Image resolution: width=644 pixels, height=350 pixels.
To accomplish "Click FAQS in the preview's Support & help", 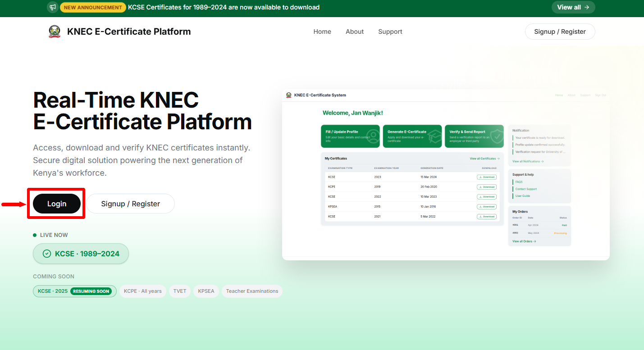I will pyautogui.click(x=519, y=182).
